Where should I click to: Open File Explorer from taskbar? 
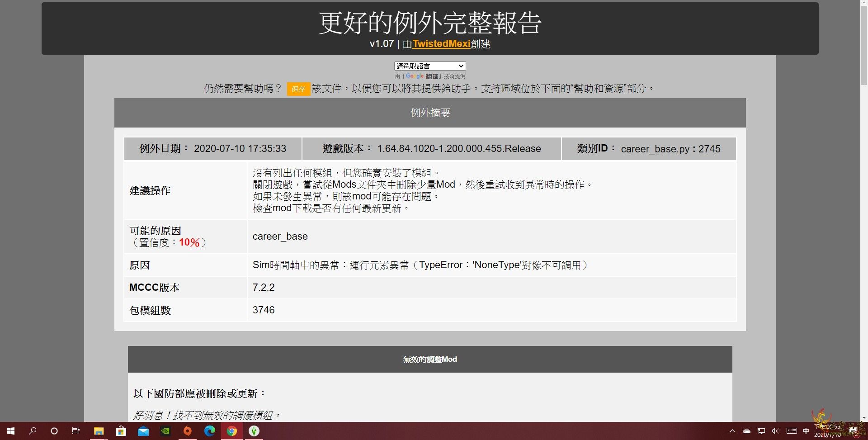pyautogui.click(x=99, y=431)
